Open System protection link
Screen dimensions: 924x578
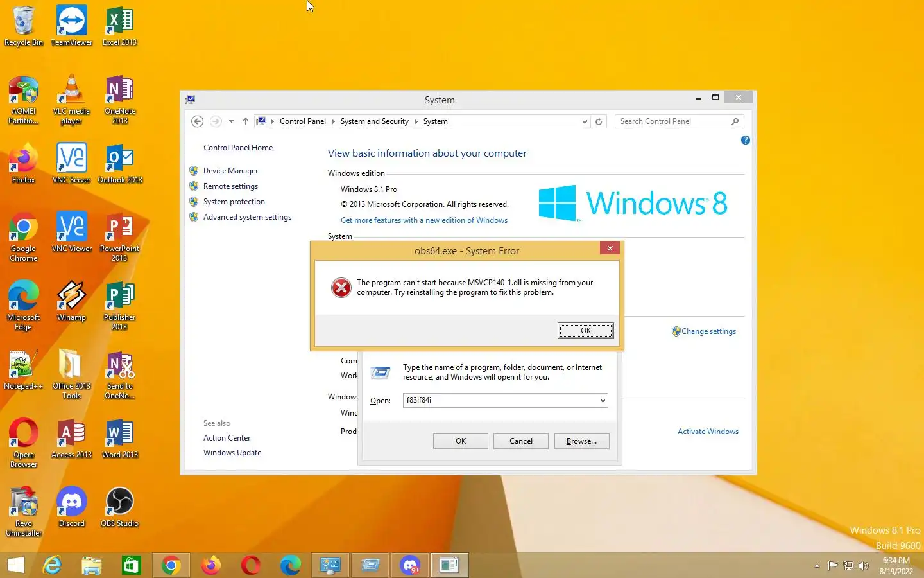pyautogui.click(x=234, y=202)
